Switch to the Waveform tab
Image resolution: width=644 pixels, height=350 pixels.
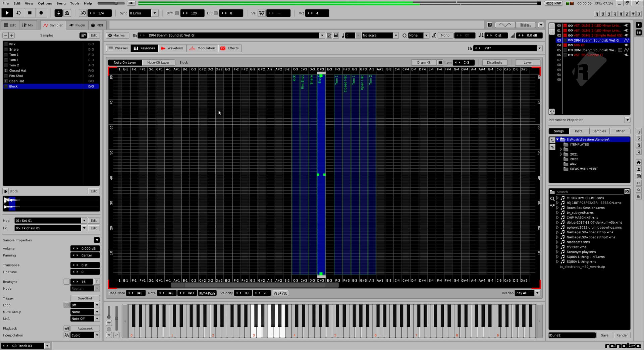pos(172,48)
